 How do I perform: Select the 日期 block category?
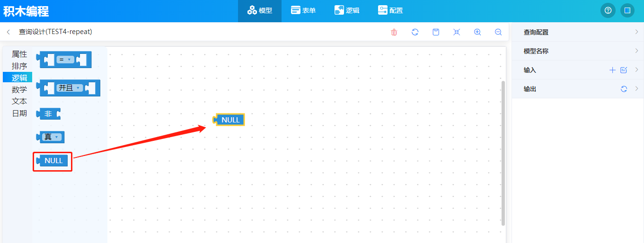[x=19, y=113]
